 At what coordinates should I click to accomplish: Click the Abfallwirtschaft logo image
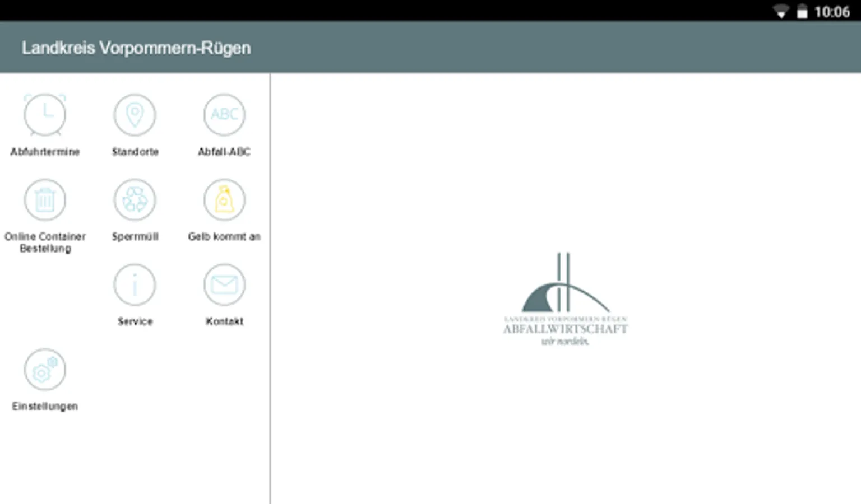(x=565, y=300)
